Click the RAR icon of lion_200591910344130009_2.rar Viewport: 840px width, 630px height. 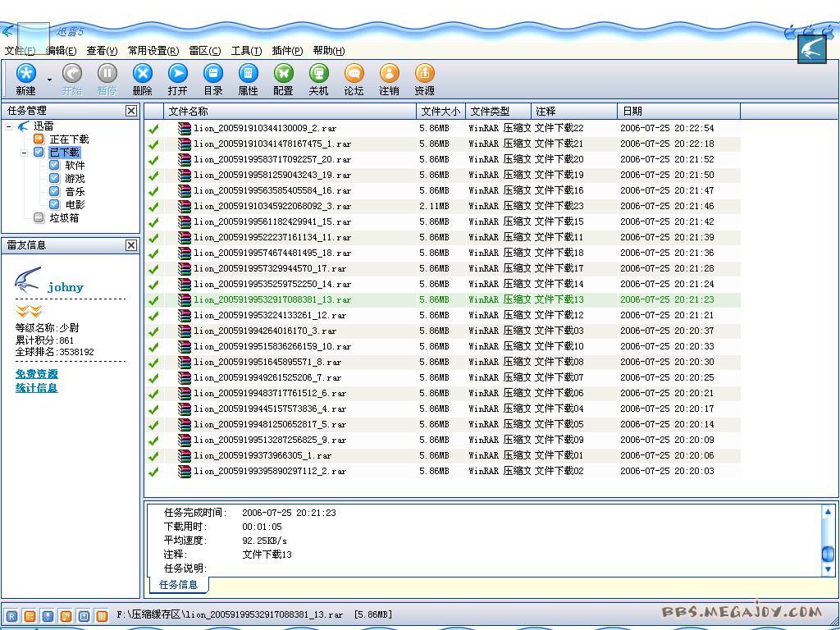pyautogui.click(x=185, y=128)
